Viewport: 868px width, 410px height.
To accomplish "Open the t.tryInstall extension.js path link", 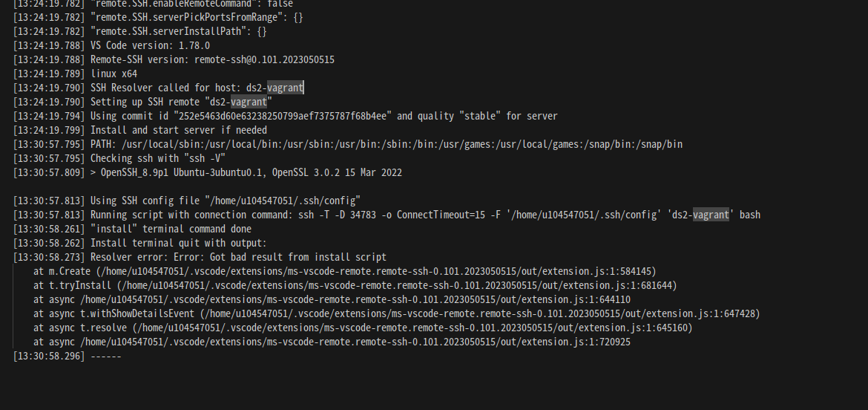I will 396,285.
